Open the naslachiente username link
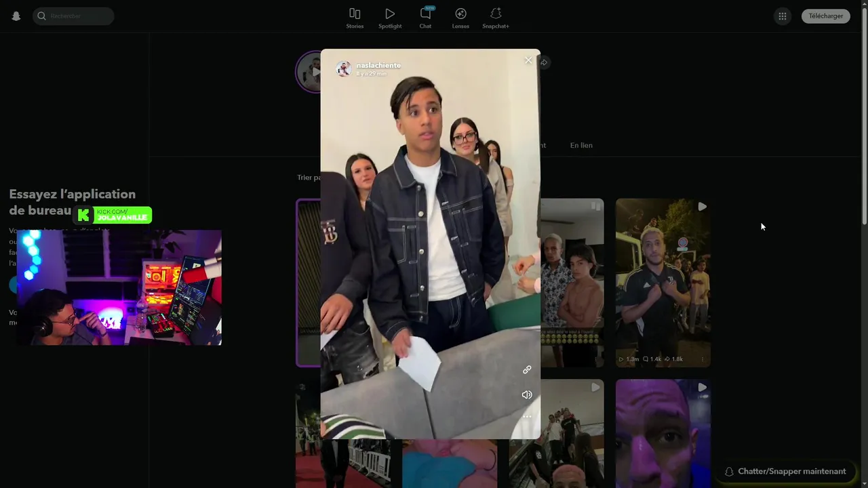This screenshot has width=868, height=488. (x=378, y=65)
